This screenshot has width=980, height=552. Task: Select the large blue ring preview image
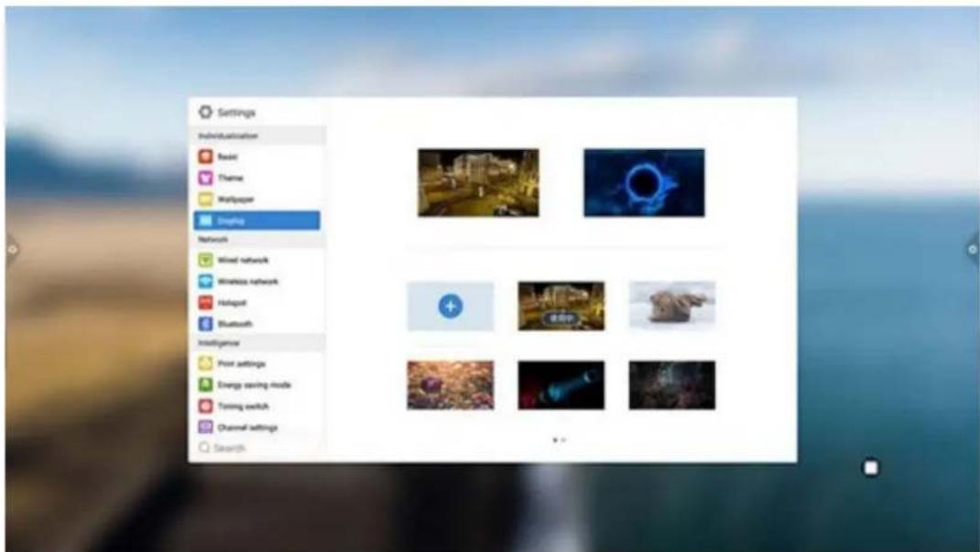click(645, 183)
